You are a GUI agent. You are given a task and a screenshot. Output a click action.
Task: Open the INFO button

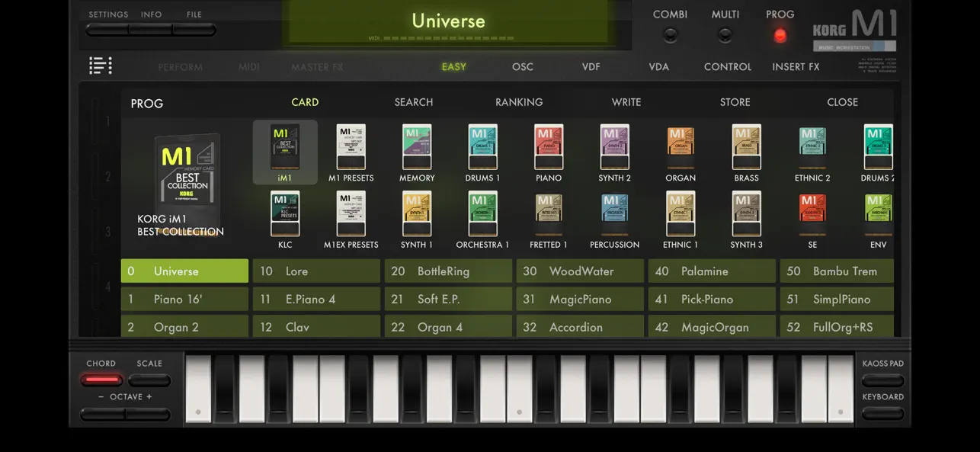coord(151,30)
